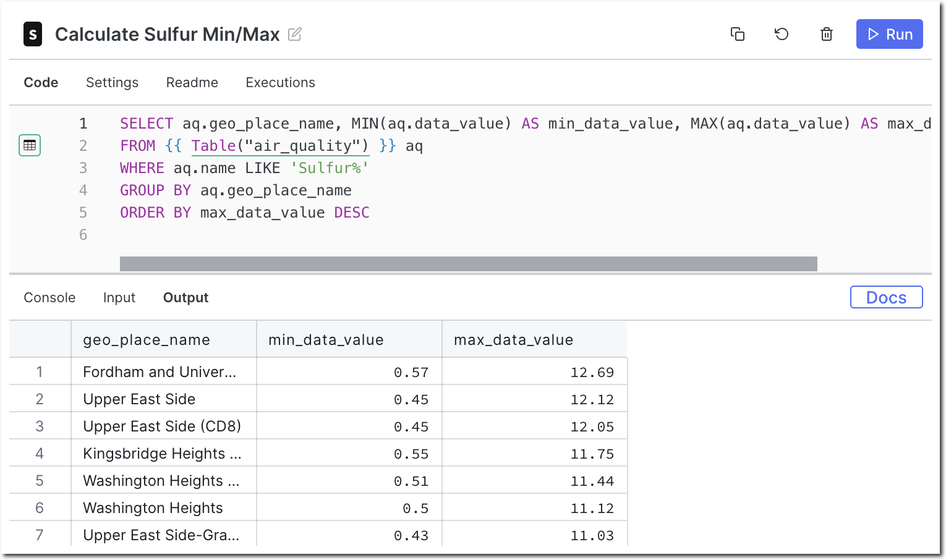The height and width of the screenshot is (560, 946).
Task: Click the 'Sulfur%' string in line 3
Action: pos(330,168)
